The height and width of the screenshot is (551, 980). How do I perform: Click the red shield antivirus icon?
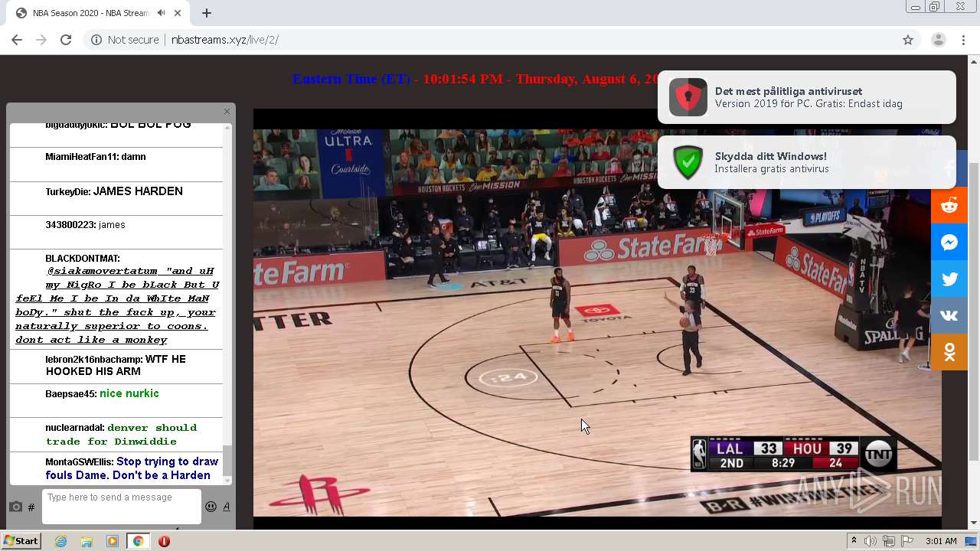coord(688,97)
